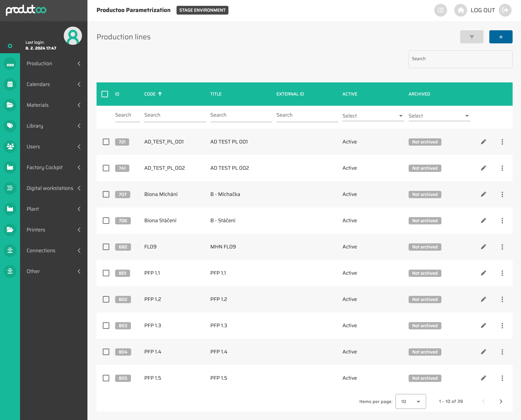The image size is (521, 420).
Task: Go to next page arrow
Action: point(501,401)
